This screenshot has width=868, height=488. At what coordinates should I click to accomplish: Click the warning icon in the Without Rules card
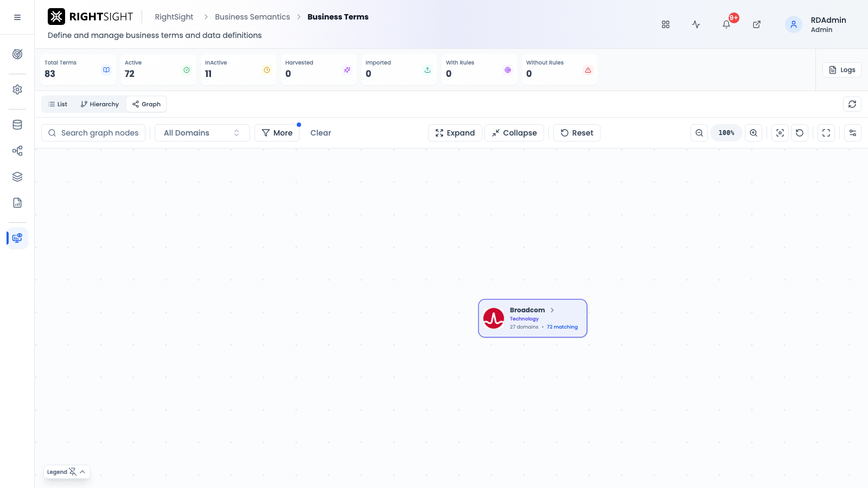point(588,70)
